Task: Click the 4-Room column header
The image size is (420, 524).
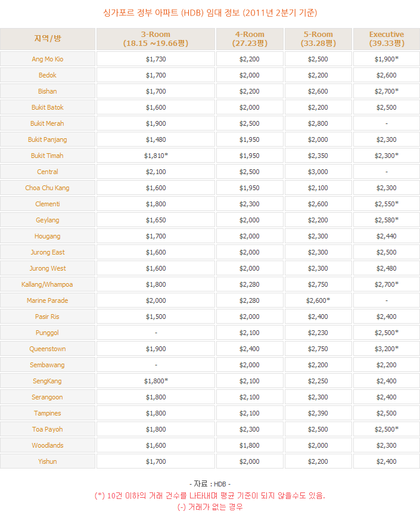Action: tap(250, 39)
